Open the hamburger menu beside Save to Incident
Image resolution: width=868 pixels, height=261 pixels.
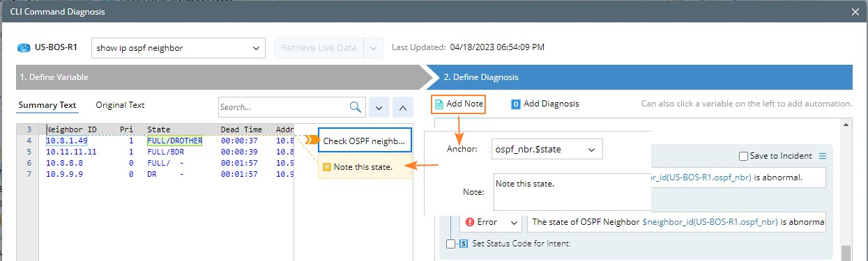pyautogui.click(x=822, y=156)
